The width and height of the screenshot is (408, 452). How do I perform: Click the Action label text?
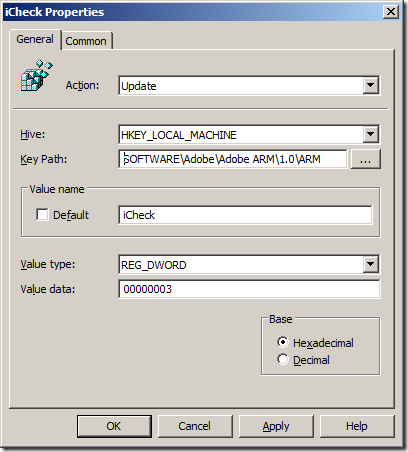click(x=82, y=85)
